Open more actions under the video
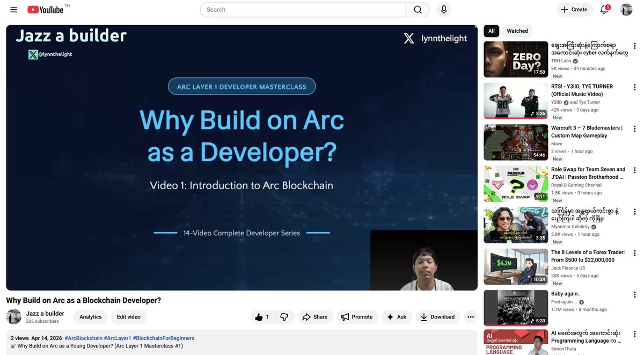Screen dimensions: 644x355 471,317
